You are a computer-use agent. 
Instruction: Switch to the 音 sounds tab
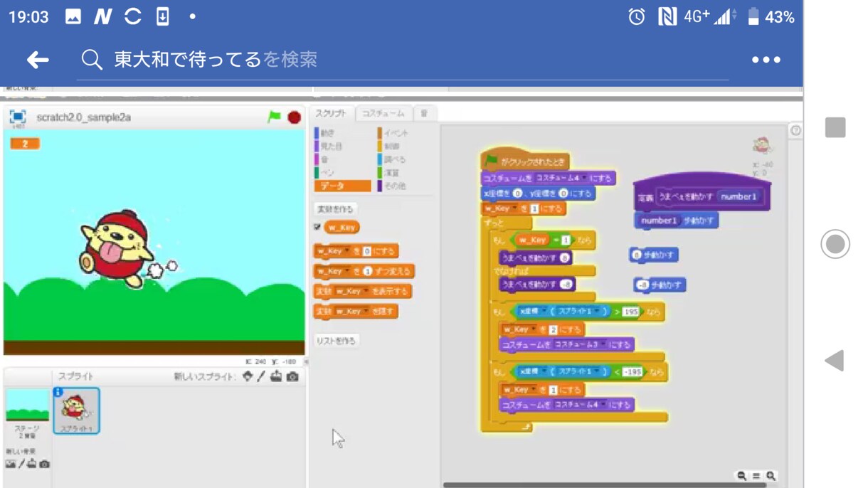click(424, 114)
